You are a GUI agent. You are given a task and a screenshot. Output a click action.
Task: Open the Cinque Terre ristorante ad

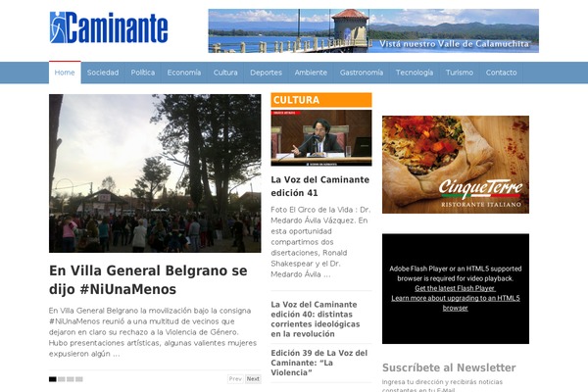click(x=456, y=165)
